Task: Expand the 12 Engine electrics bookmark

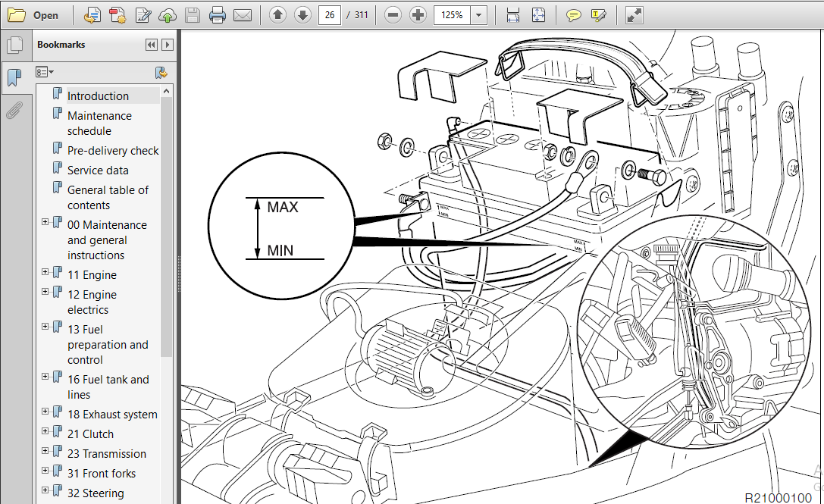Action: click(x=45, y=292)
